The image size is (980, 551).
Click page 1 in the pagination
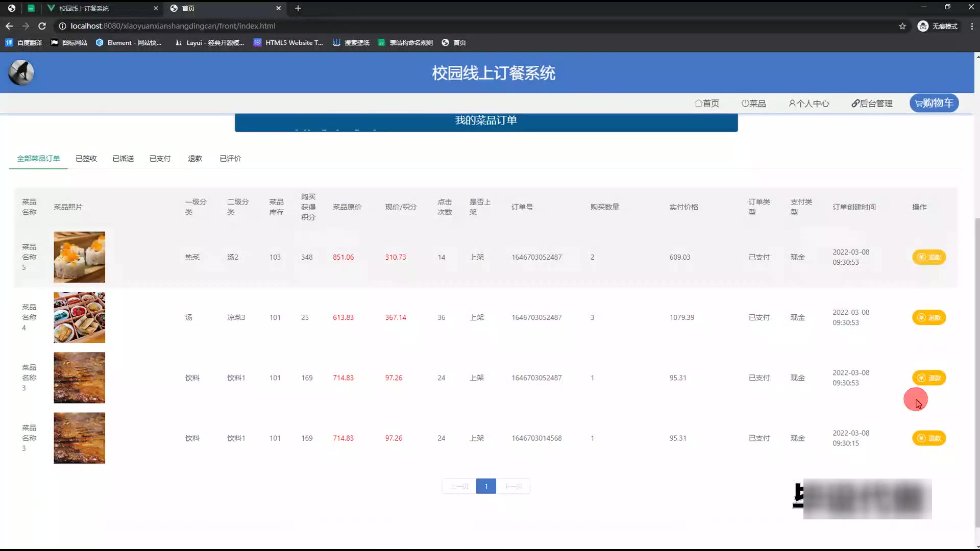(x=485, y=486)
